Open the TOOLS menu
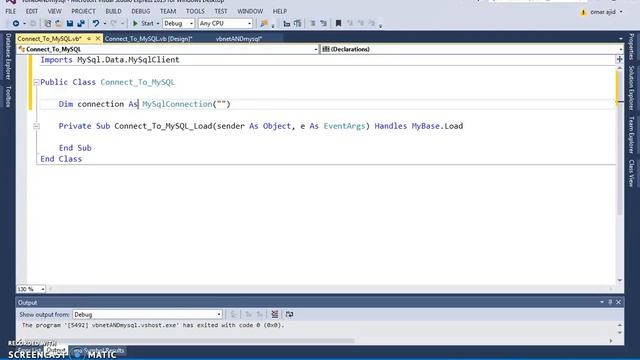 pos(195,11)
